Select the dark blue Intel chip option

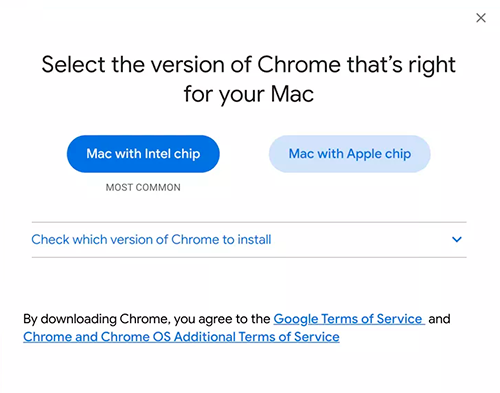point(143,154)
